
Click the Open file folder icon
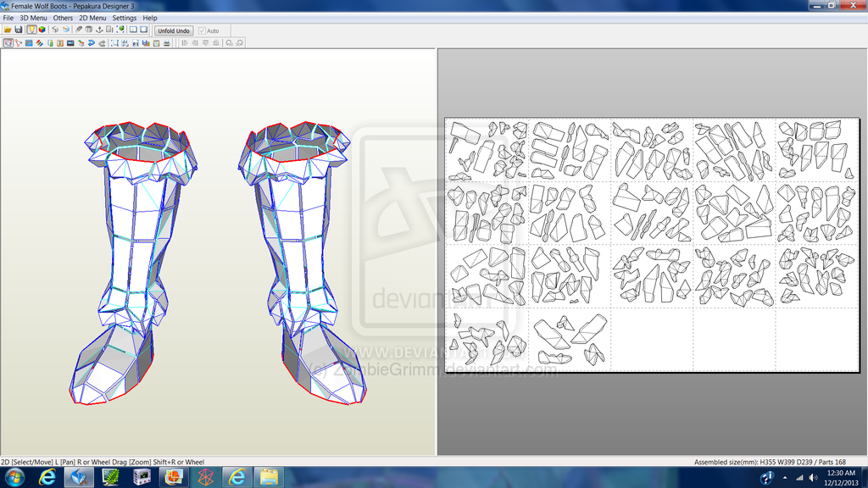point(8,30)
